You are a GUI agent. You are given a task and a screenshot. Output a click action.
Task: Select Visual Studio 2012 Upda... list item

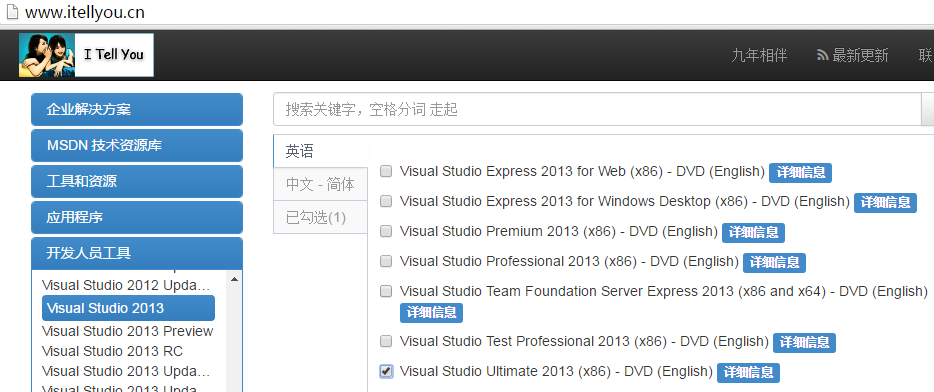pyautogui.click(x=126, y=285)
